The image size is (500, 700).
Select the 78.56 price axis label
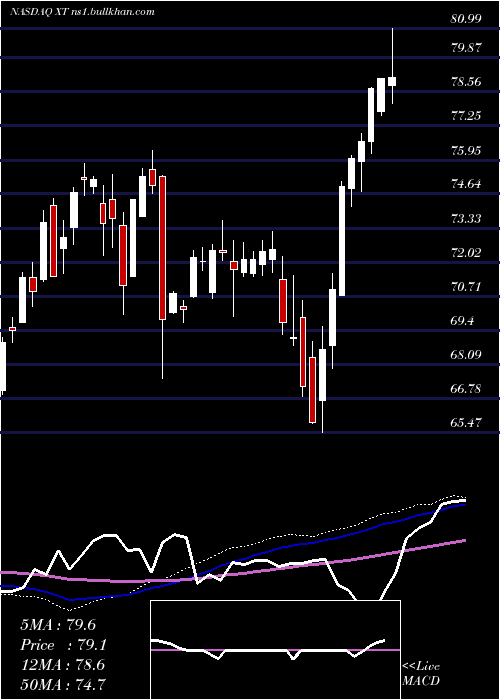(467, 82)
